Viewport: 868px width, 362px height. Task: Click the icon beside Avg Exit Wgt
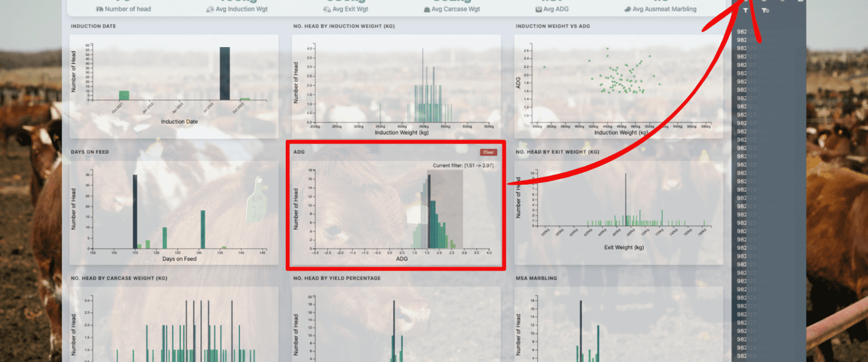coord(327,9)
